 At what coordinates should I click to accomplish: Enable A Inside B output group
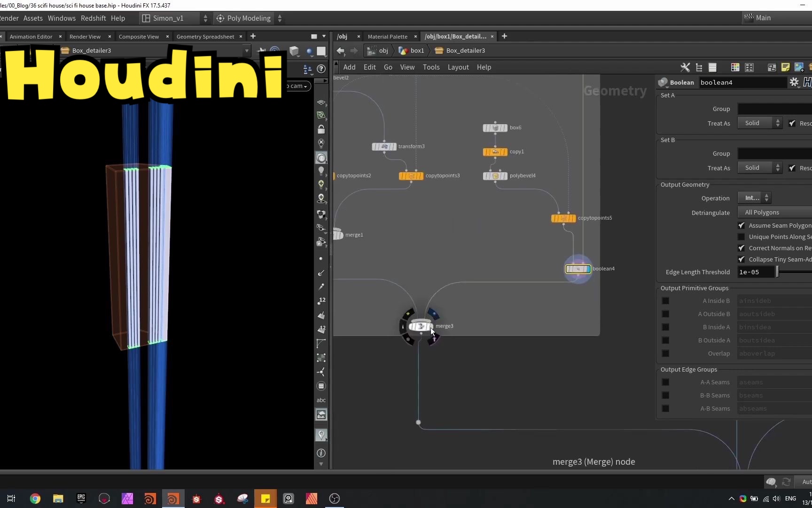click(x=665, y=301)
